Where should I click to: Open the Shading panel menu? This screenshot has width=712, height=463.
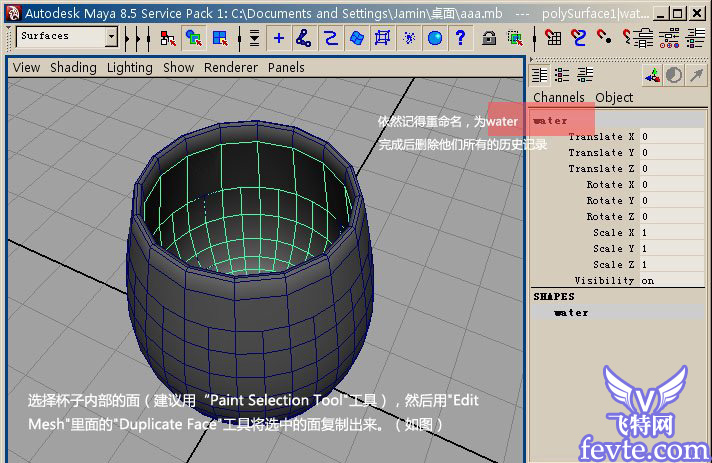[73, 67]
